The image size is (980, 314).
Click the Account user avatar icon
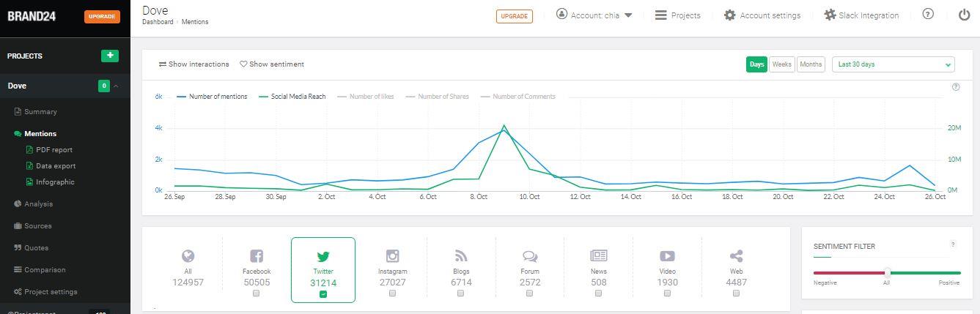click(561, 14)
